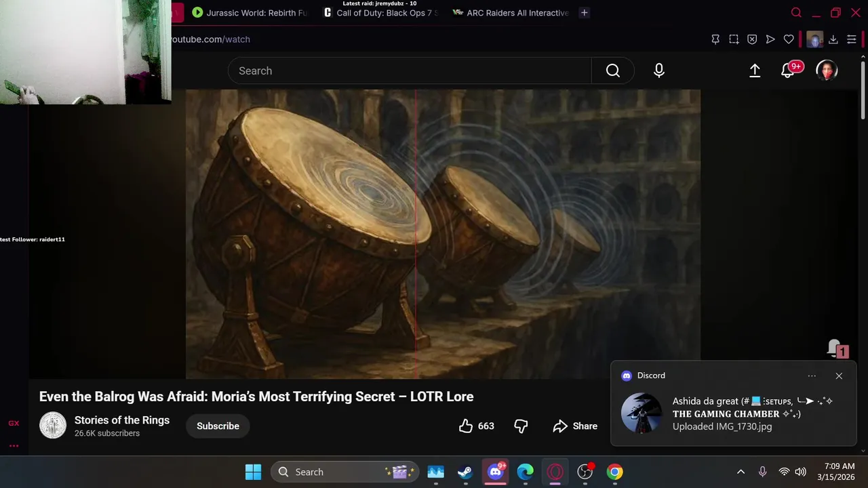Like the video showing 663 likes
Viewport: 868px width, 488px height.
tap(477, 426)
